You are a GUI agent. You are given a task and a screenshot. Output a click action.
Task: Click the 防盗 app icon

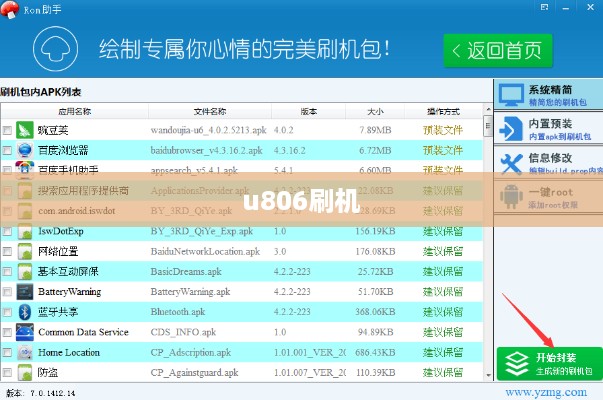25,372
